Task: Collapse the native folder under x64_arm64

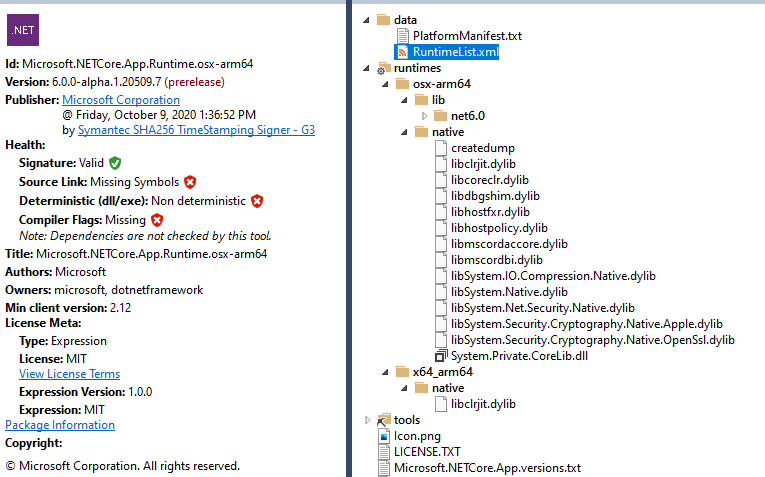Action: [x=404, y=388]
